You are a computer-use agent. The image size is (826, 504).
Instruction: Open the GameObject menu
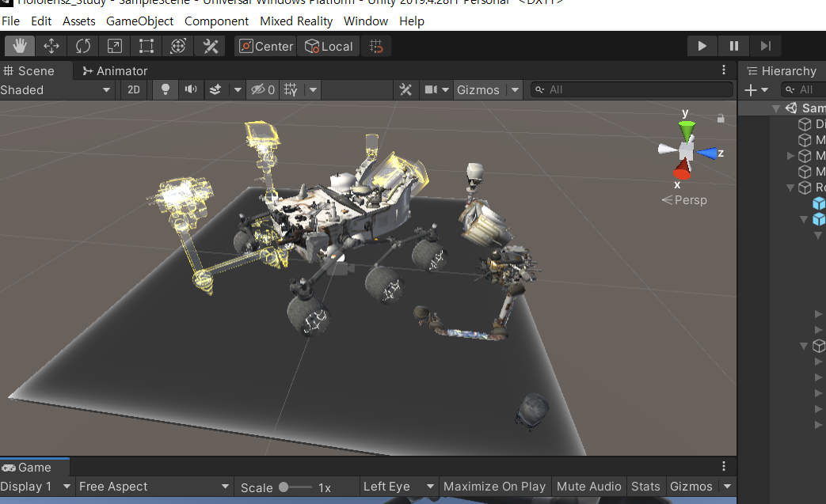139,21
